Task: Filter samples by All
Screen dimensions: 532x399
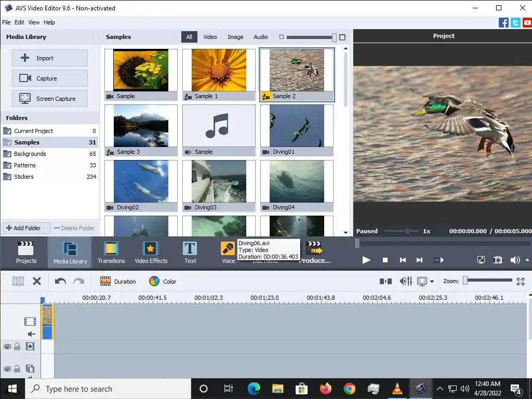Action: [189, 37]
